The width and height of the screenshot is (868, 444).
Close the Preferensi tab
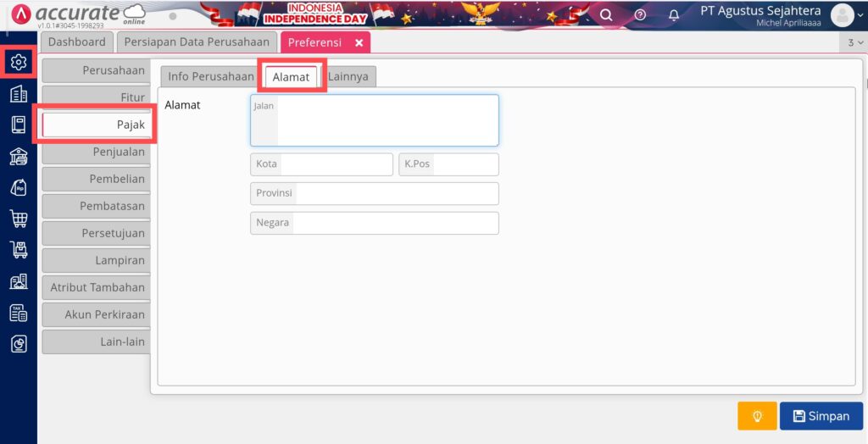point(359,42)
